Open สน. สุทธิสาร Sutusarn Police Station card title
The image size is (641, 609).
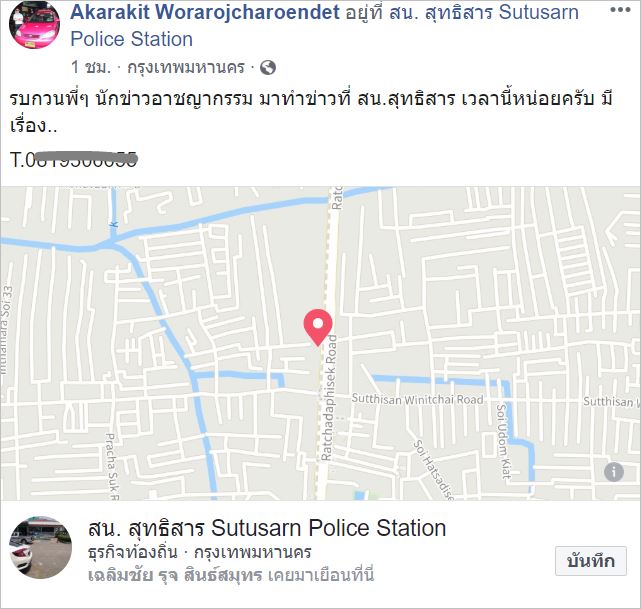pyautogui.click(x=267, y=528)
